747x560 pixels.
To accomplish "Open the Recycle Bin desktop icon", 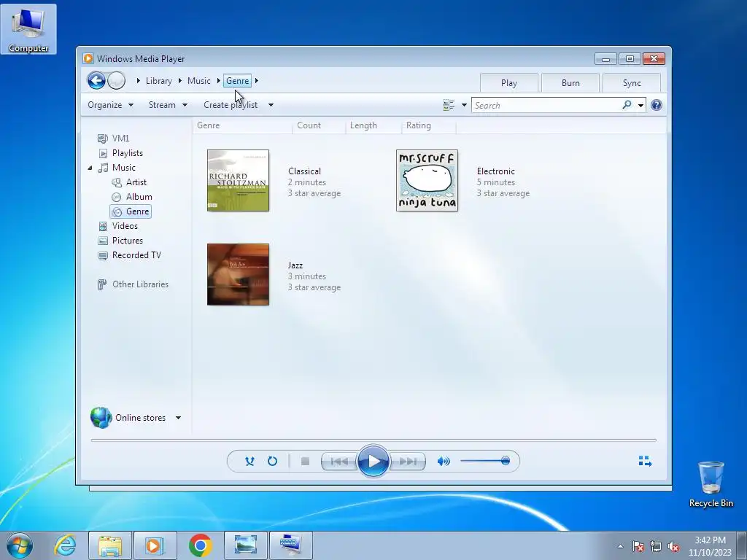I will click(x=711, y=484).
